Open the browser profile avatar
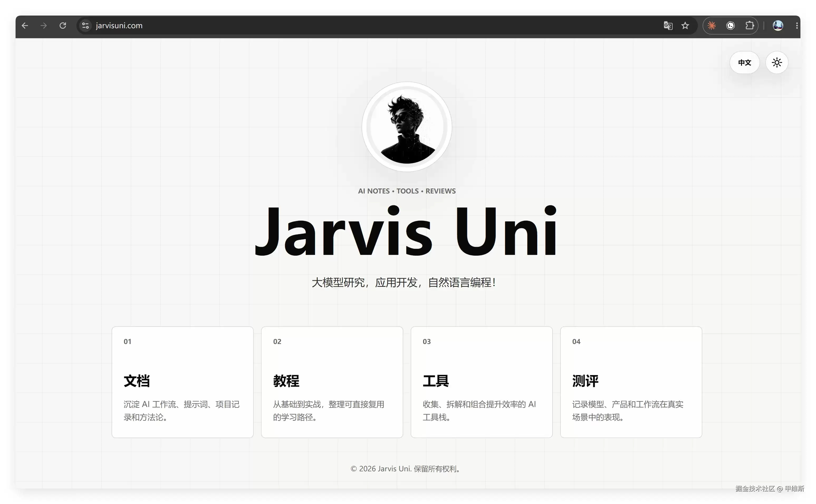Image resolution: width=816 pixels, height=504 pixels. point(778,26)
